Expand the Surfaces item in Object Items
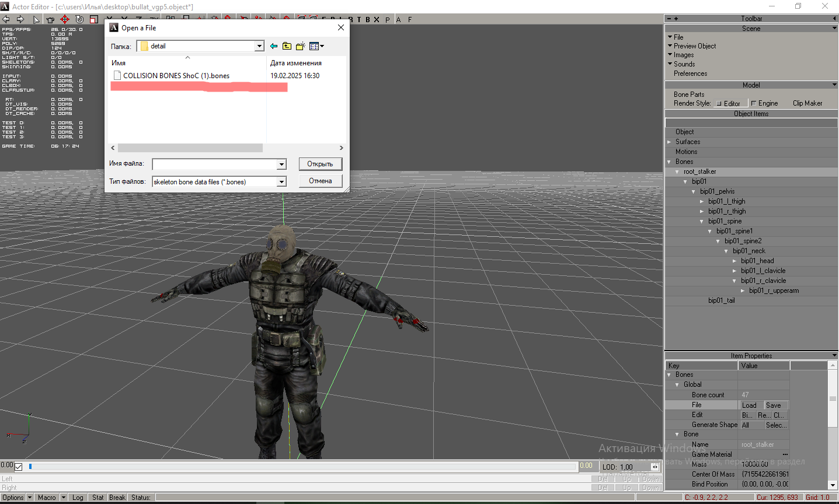 (669, 142)
